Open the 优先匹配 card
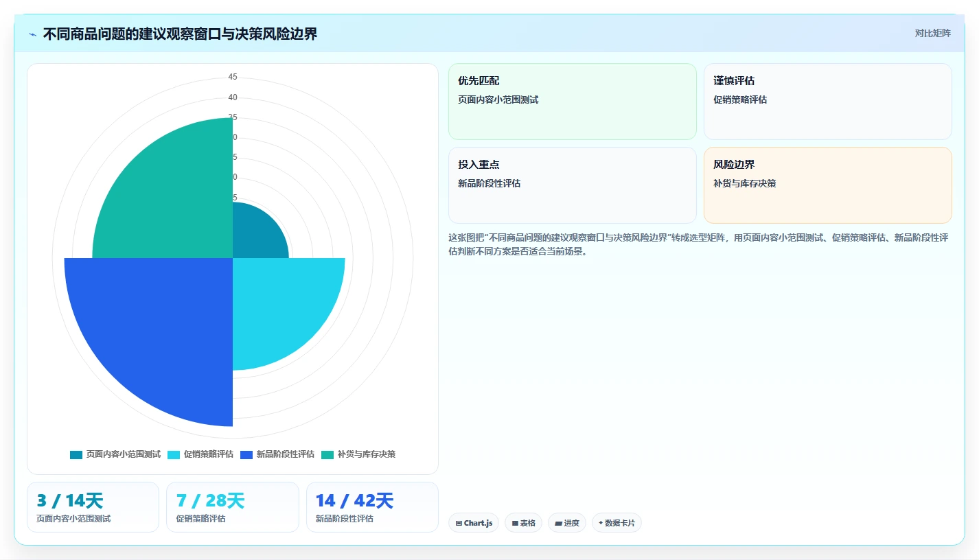Image resolution: width=979 pixels, height=560 pixels. point(573,102)
